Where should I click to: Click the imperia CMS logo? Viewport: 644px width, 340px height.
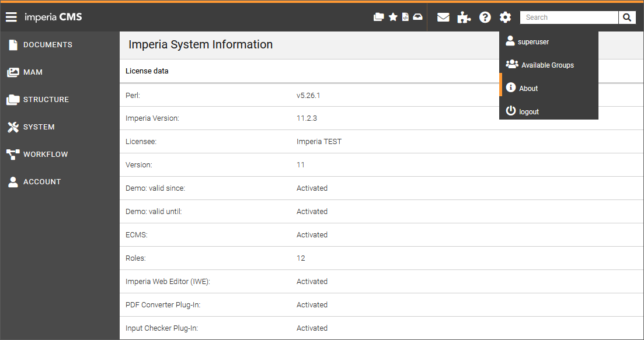point(53,17)
